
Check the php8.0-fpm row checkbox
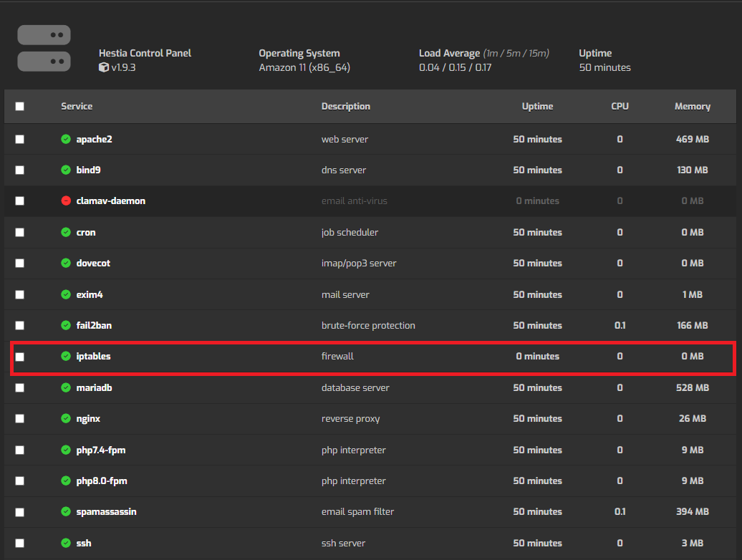coord(19,481)
